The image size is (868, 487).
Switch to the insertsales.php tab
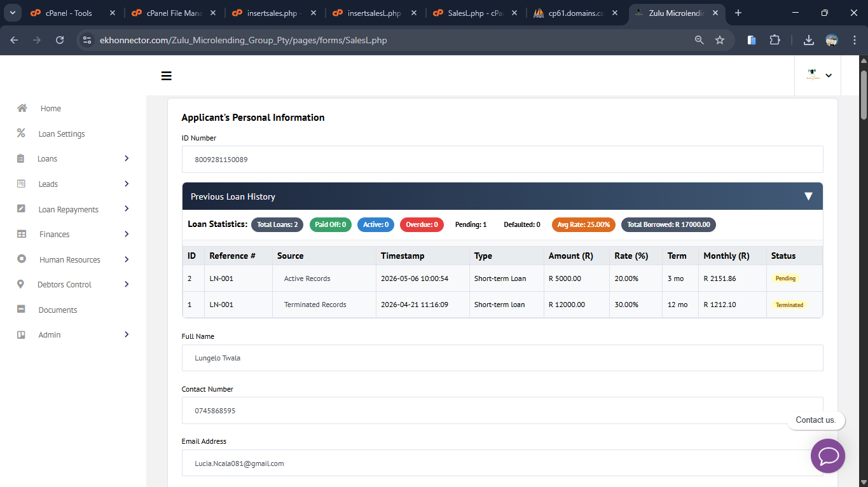tap(273, 13)
